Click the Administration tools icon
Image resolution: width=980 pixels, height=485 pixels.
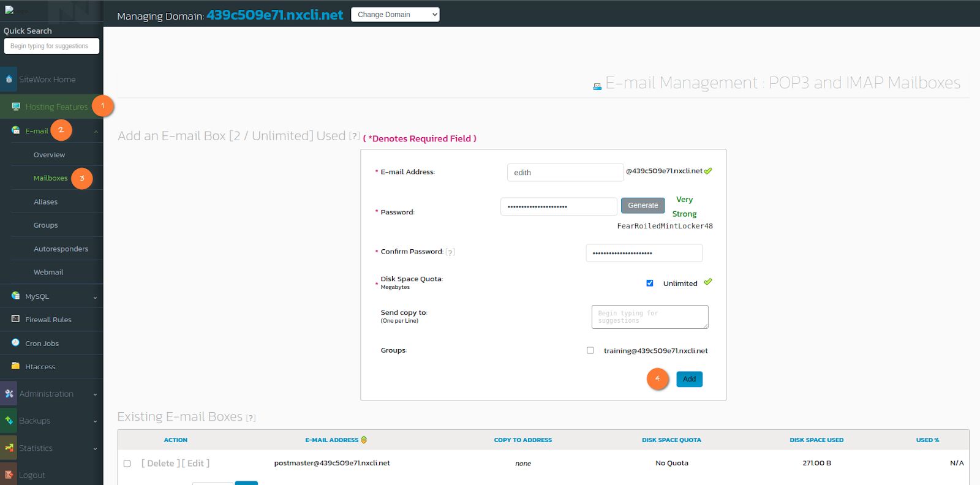[9, 394]
